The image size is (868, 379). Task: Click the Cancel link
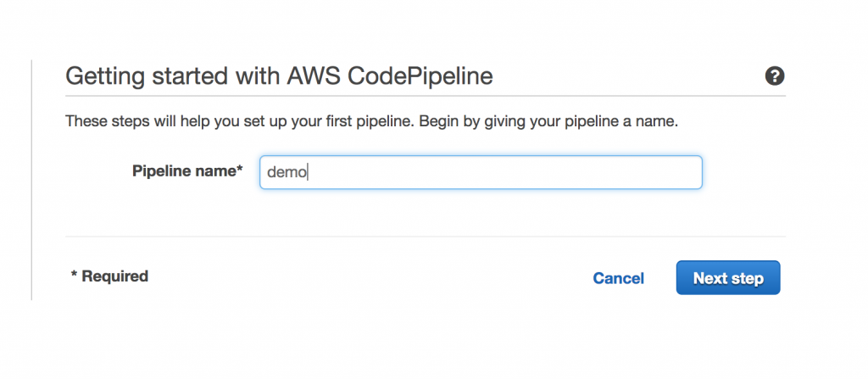point(618,278)
